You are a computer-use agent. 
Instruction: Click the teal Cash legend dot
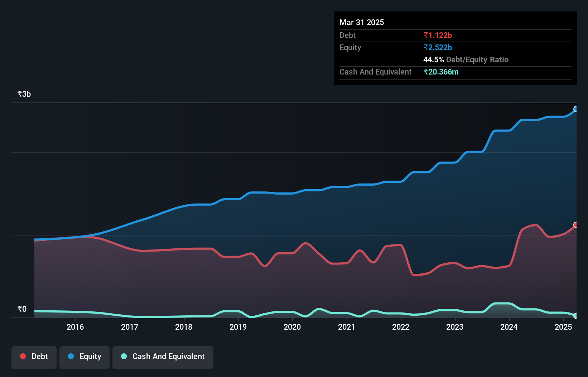[124, 356]
